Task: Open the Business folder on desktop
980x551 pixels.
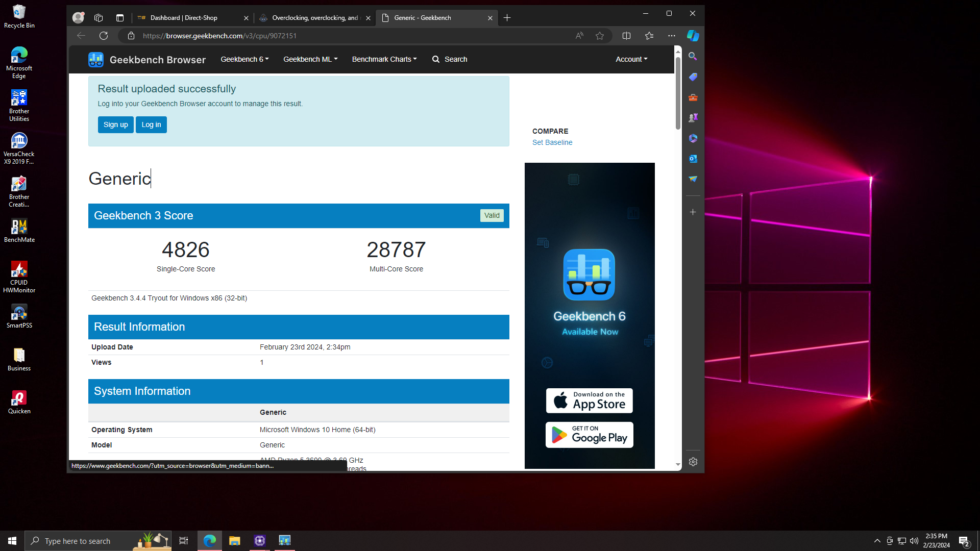Action: [19, 359]
